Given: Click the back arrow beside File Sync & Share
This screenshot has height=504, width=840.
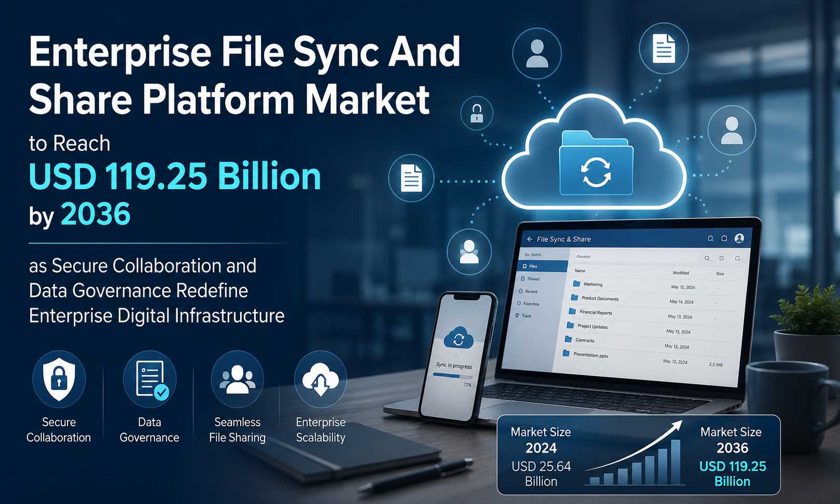Looking at the screenshot, I should [x=530, y=239].
